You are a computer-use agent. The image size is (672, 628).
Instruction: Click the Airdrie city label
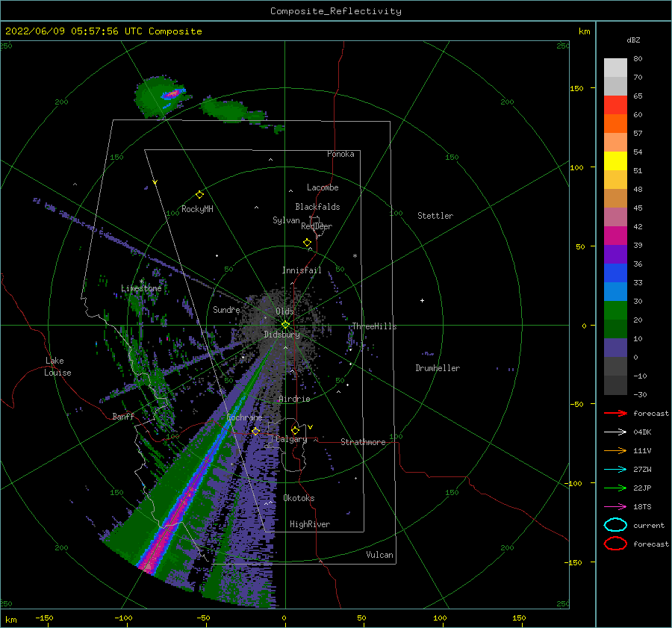tap(294, 399)
